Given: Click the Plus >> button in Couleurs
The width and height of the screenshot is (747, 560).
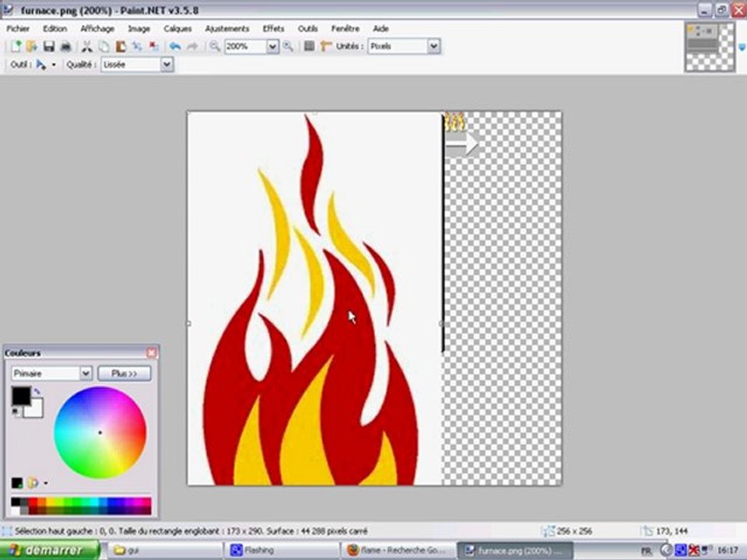Looking at the screenshot, I should click(124, 373).
